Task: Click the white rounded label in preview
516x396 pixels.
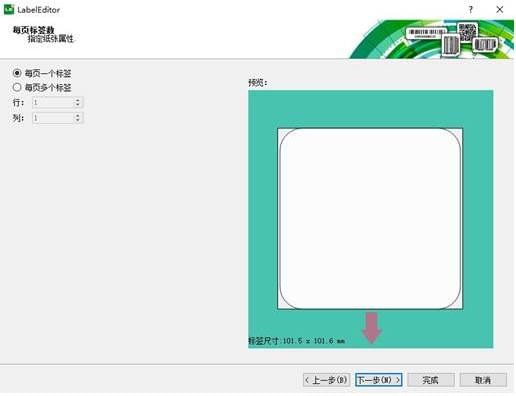Action: pyautogui.click(x=370, y=219)
